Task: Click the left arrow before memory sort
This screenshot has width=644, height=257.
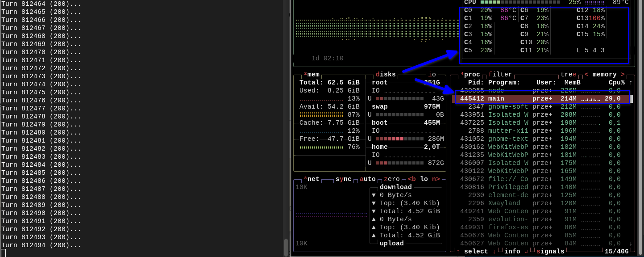Action: tap(586, 75)
